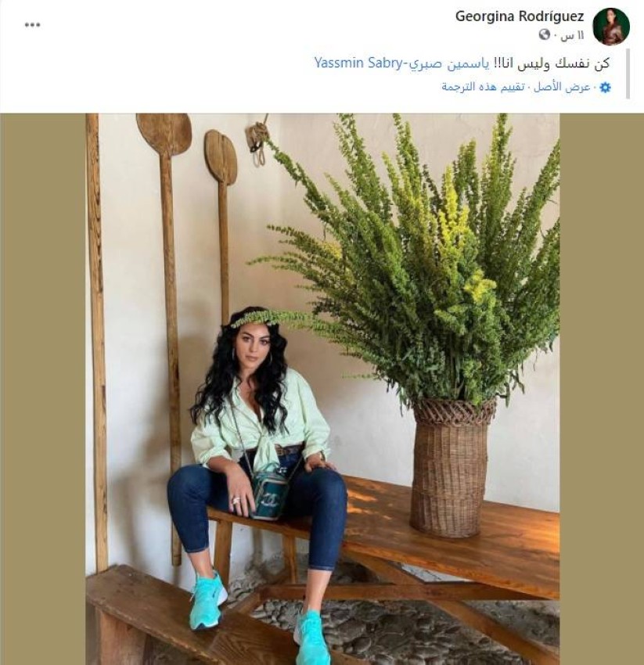Click the olive margin right of photo
Image resolution: width=644 pixels, height=665 pixels.
(602, 389)
